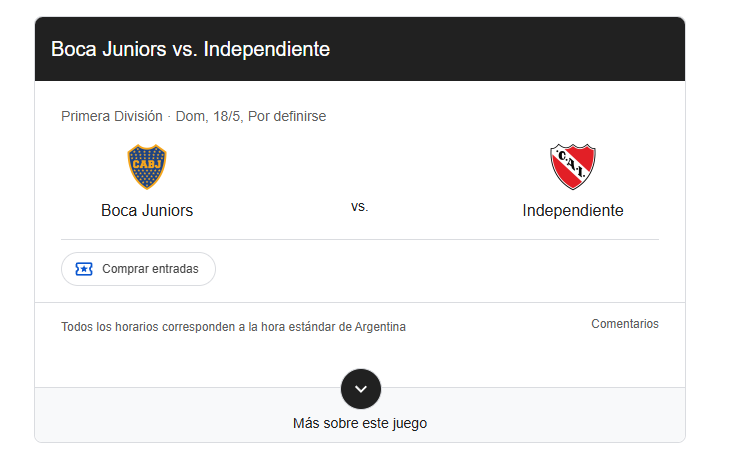Open the Boca Juniors team name
This screenshot has height=452, width=729.
click(147, 211)
